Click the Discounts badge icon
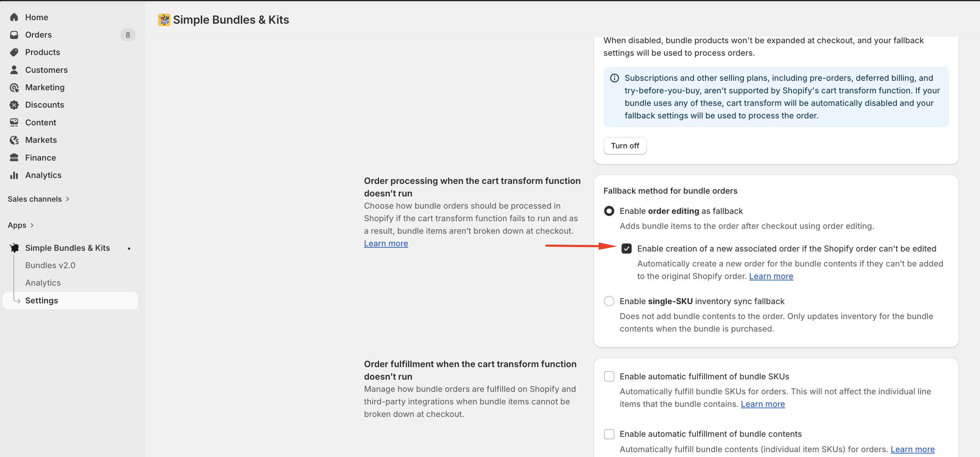The width and height of the screenshot is (980, 457). pyautogui.click(x=14, y=105)
